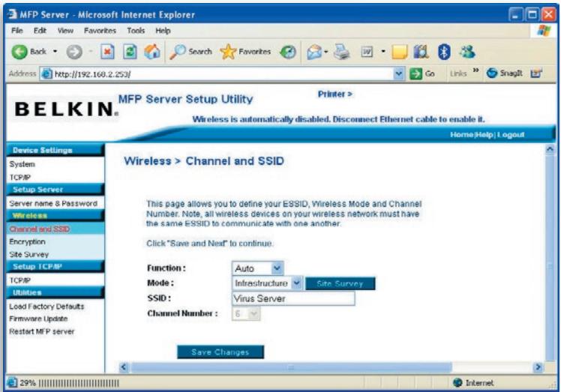
Task: Open Favorites star in the toolbar
Action: 245,52
